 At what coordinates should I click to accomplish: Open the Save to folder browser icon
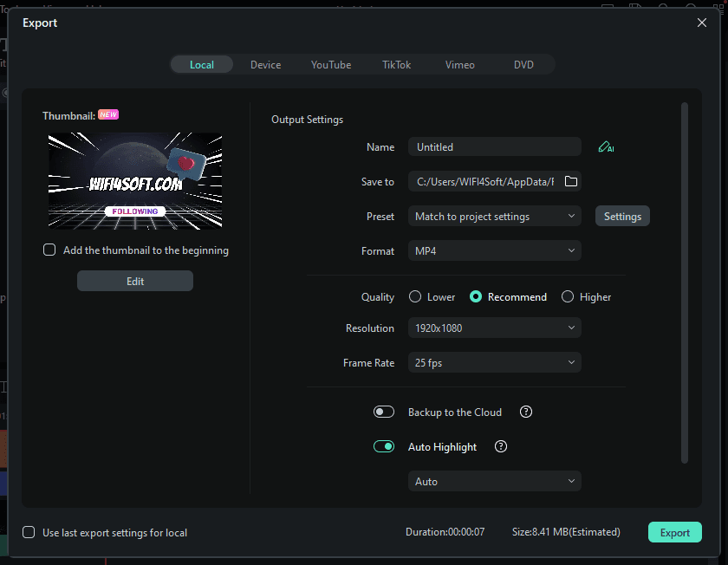[570, 182]
